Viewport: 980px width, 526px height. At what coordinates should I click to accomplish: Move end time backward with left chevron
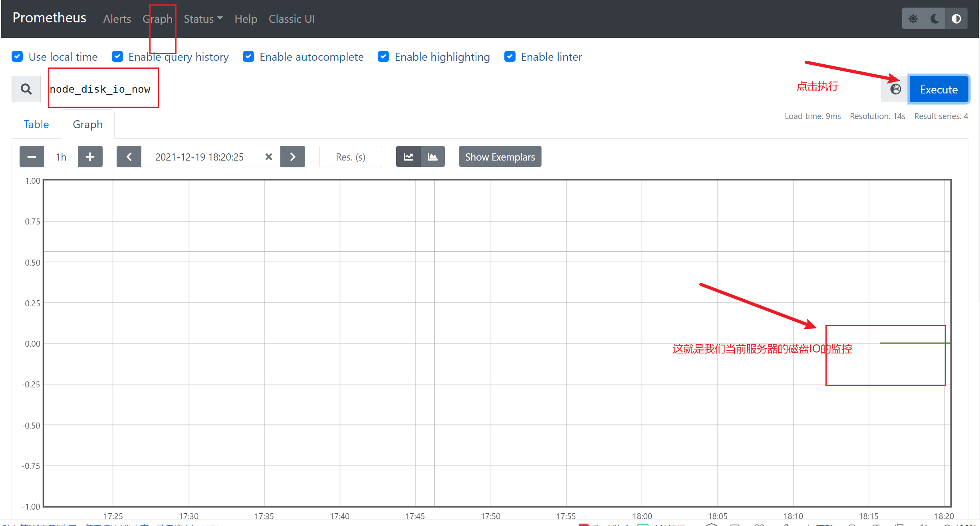click(x=129, y=157)
